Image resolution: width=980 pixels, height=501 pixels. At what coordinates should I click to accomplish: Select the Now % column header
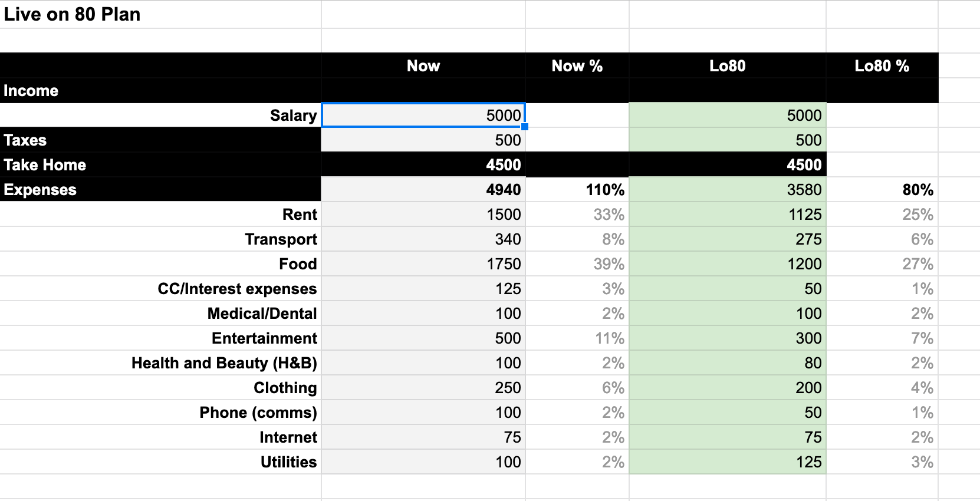577,65
